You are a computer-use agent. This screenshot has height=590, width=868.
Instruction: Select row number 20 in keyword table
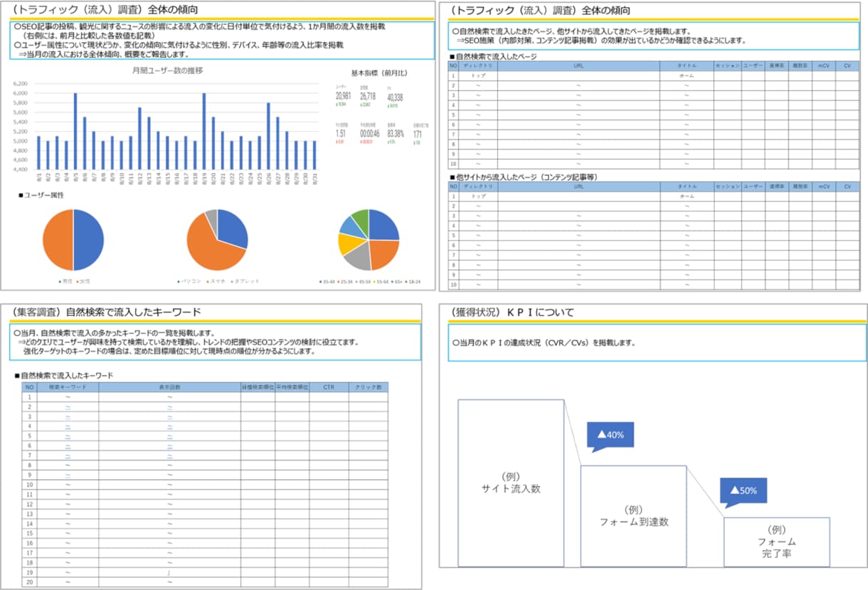pyautogui.click(x=29, y=581)
